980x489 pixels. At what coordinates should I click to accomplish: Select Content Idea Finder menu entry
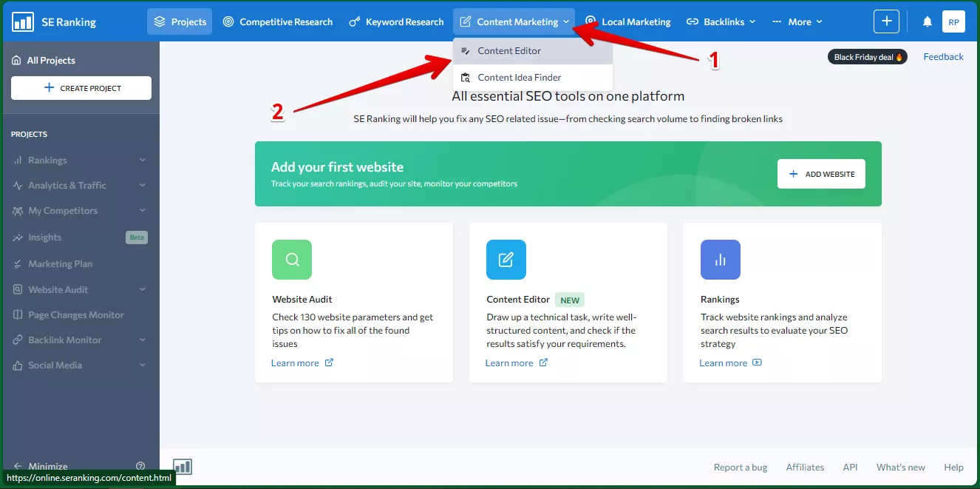(x=533, y=78)
